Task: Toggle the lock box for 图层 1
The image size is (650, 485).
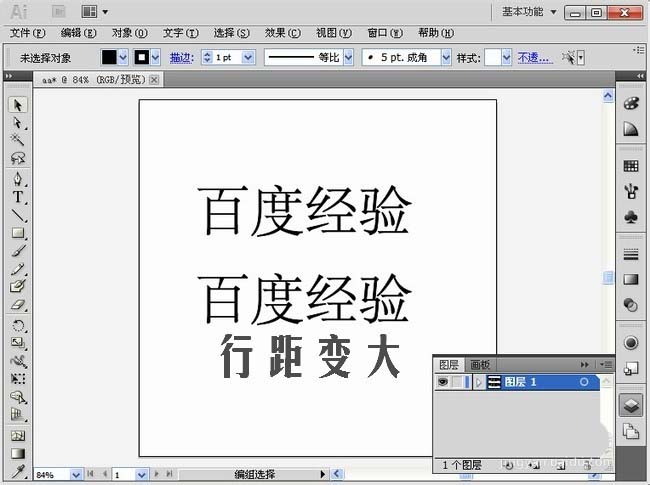Action: click(x=457, y=382)
